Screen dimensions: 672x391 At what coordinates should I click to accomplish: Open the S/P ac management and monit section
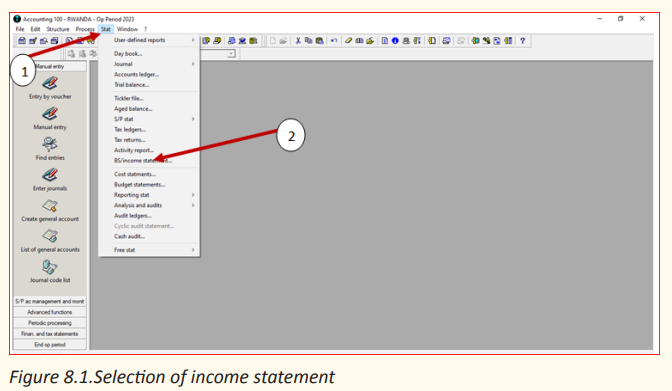point(50,301)
